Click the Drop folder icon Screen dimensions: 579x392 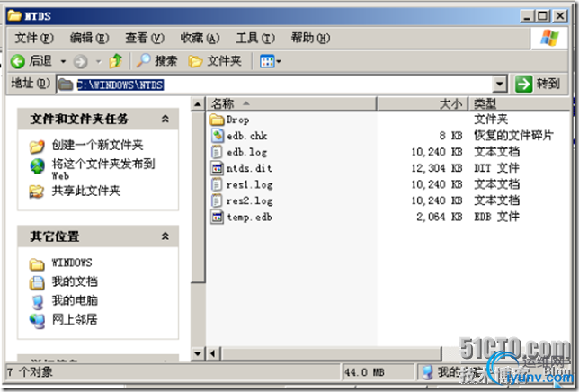(x=217, y=120)
